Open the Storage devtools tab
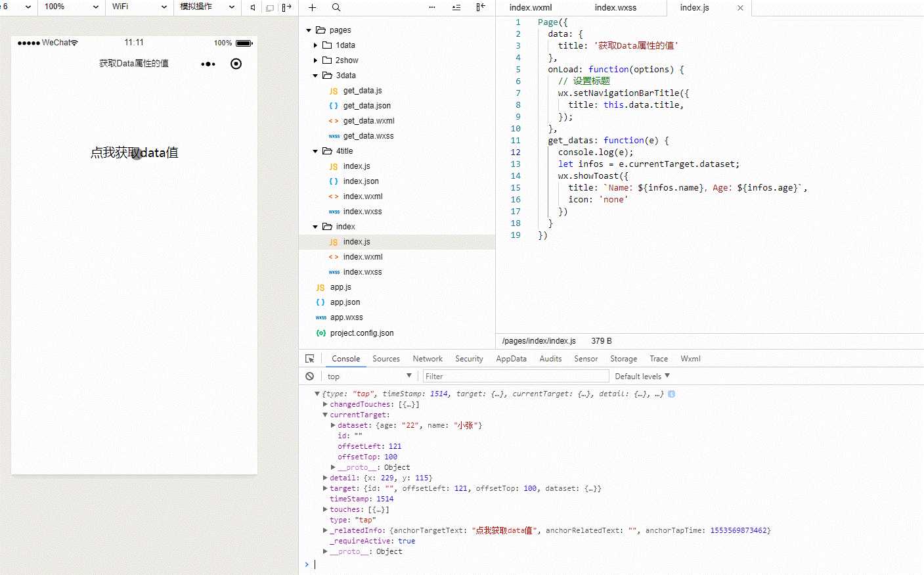This screenshot has width=924, height=575. coord(623,359)
